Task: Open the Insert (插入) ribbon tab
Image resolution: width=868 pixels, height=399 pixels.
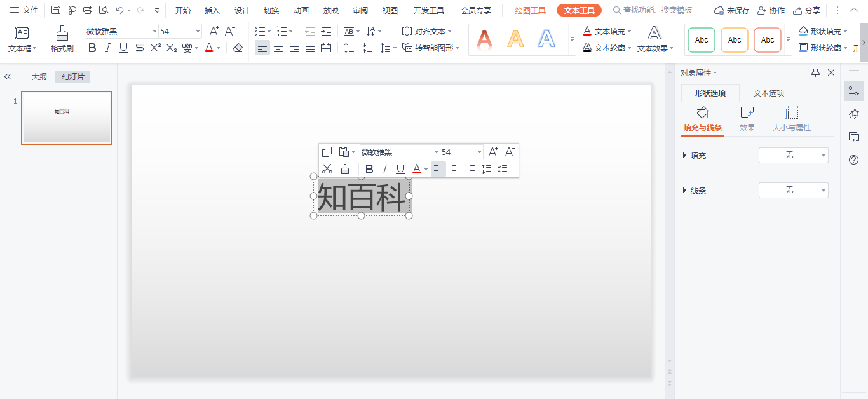Action: (x=212, y=10)
